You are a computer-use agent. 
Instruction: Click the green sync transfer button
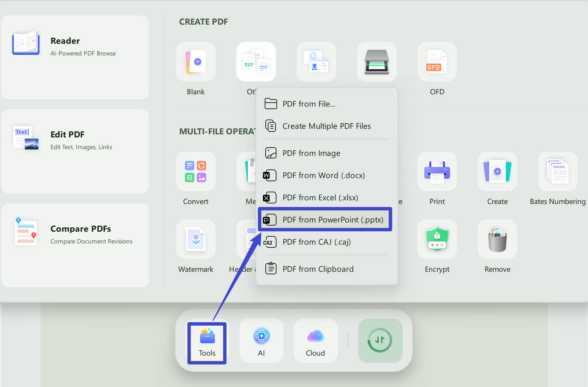380,341
